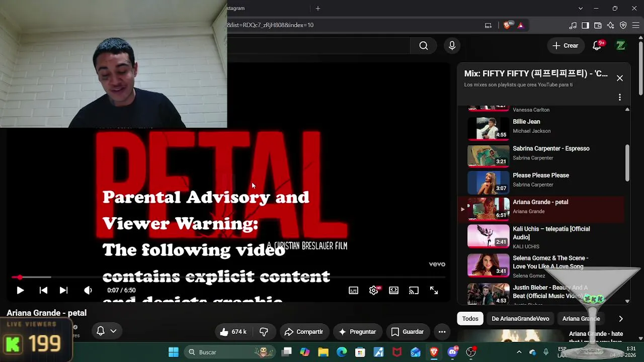Select the Ariana Grande filter chip
This screenshot has height=362, width=644.
coord(581,319)
